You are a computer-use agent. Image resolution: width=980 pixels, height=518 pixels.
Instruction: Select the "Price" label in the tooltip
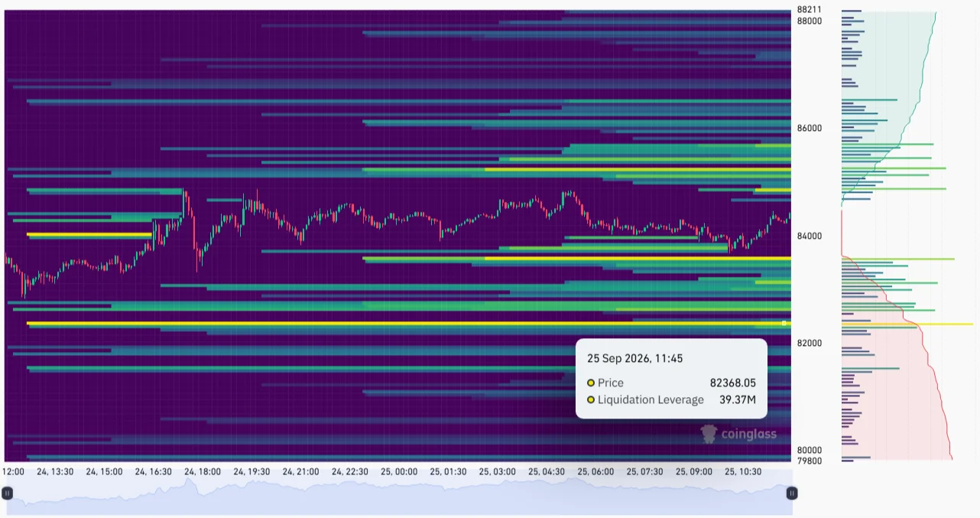pos(611,383)
